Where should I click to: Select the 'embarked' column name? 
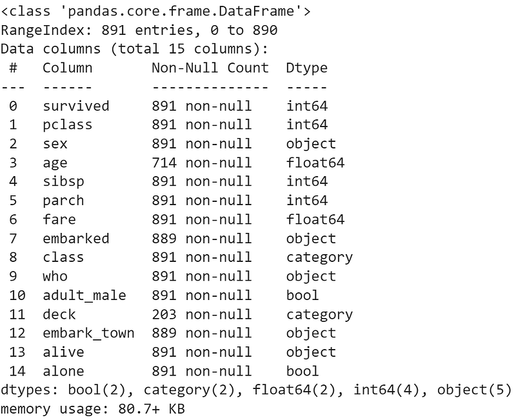coord(76,238)
